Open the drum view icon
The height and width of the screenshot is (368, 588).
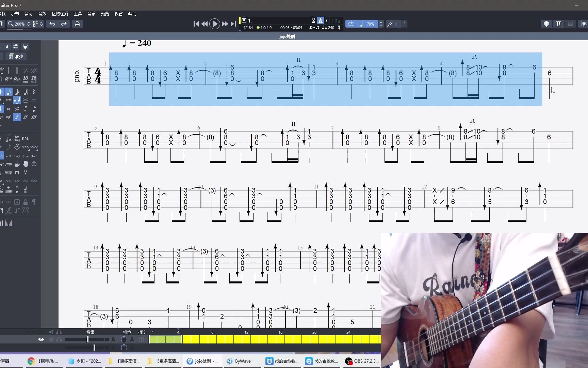[x=571, y=24]
